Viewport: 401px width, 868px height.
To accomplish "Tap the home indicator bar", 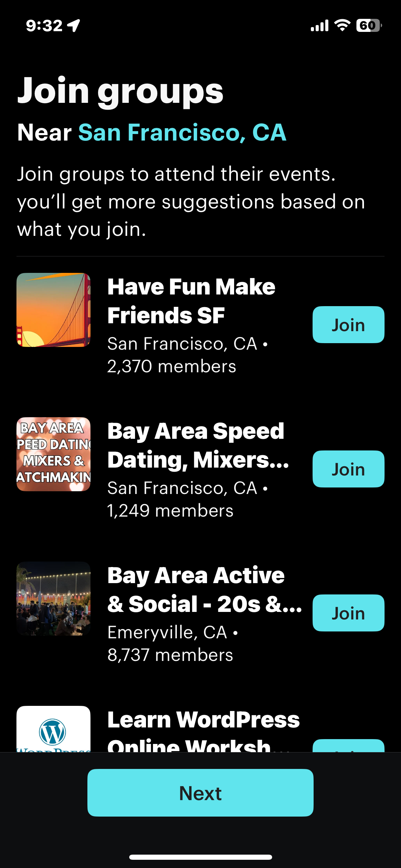I will click(200, 857).
